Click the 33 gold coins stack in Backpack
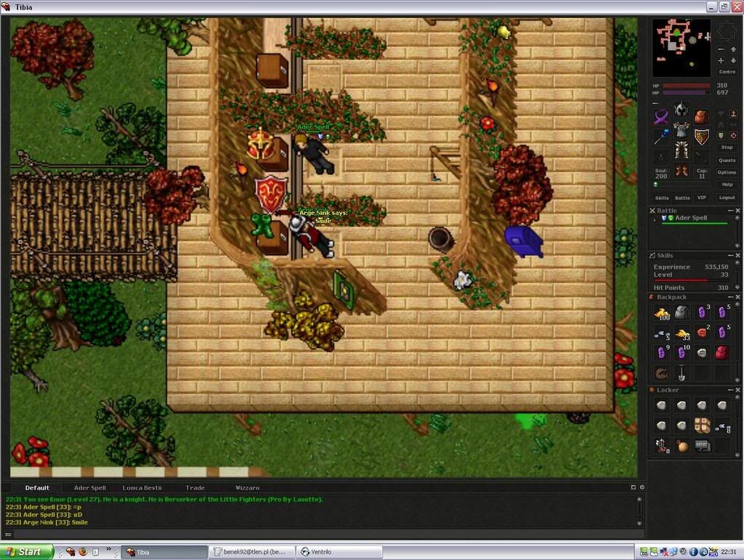 coord(682,333)
